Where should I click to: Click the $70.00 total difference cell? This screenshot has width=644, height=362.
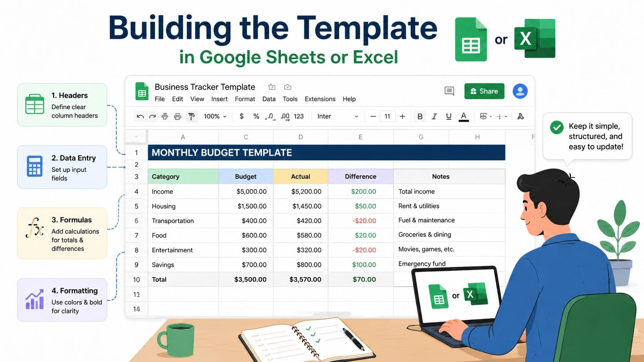point(361,280)
